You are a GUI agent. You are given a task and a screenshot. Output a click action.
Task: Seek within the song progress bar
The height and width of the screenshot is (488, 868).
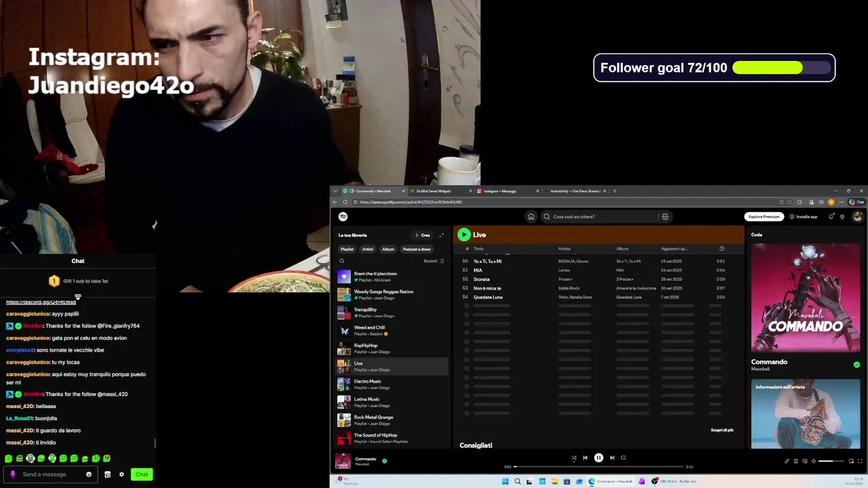tap(598, 466)
